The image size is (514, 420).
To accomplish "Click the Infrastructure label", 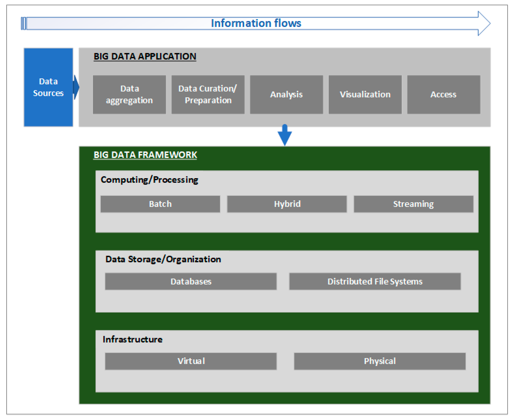I will (132, 339).
